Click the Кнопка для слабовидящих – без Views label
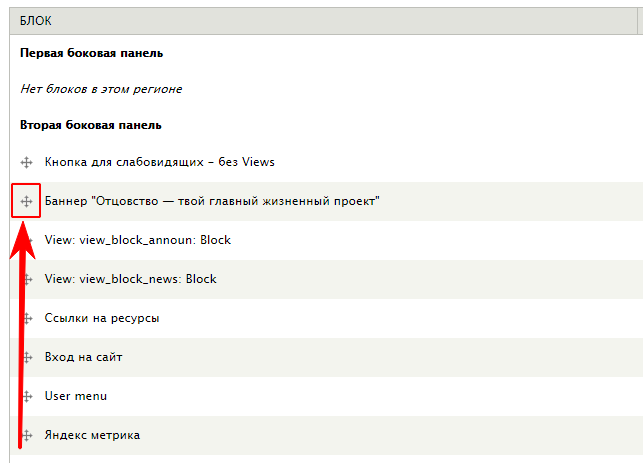The height and width of the screenshot is (463, 643). 160,162
